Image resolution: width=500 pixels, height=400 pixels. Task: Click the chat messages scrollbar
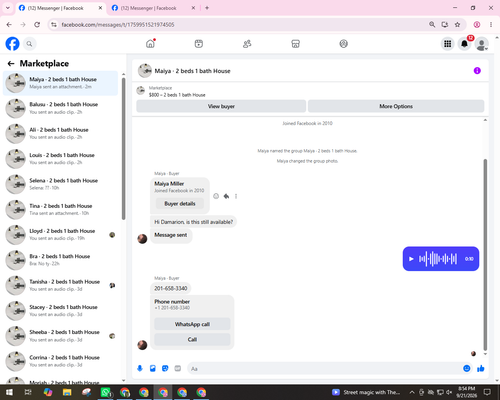[x=485, y=255]
